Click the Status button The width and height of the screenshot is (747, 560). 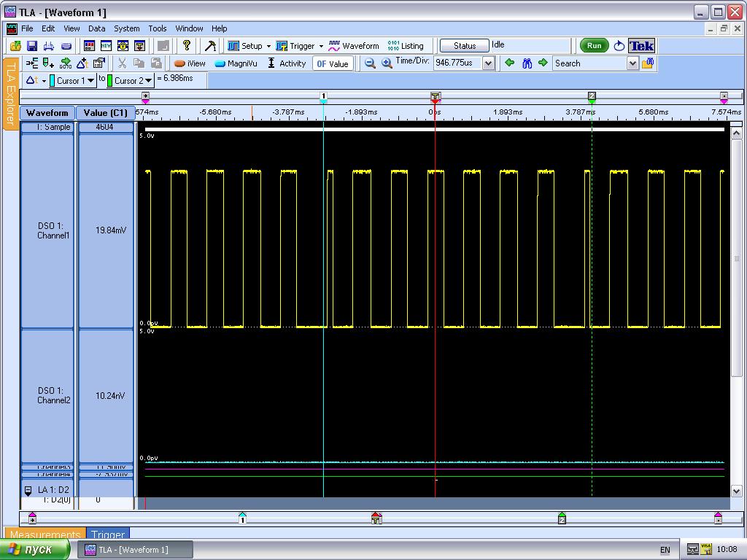pyautogui.click(x=464, y=46)
